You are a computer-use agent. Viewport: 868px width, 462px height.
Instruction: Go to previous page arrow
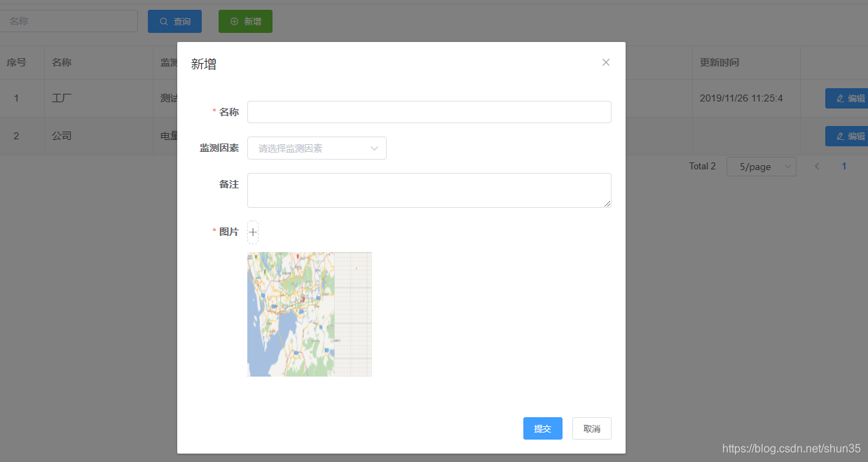[x=817, y=167]
